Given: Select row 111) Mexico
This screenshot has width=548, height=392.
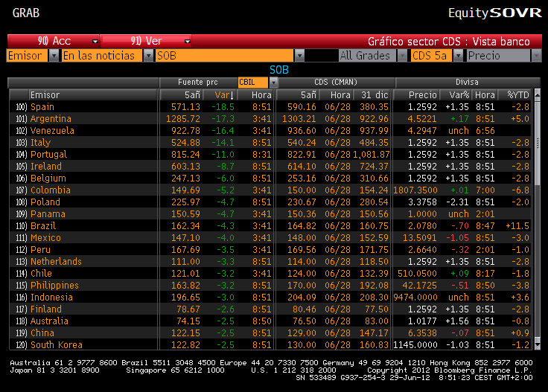Looking at the screenshot, I should pos(270,238).
